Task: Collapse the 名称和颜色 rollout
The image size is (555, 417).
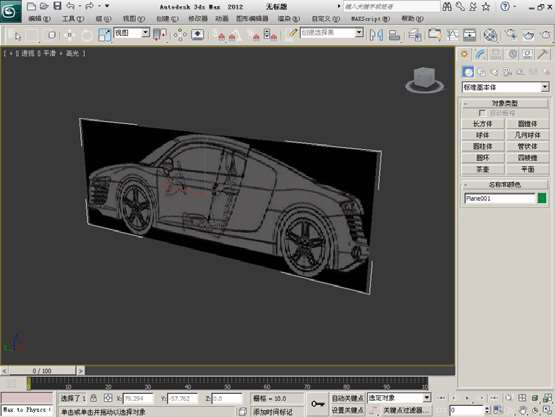Action: coord(505,184)
